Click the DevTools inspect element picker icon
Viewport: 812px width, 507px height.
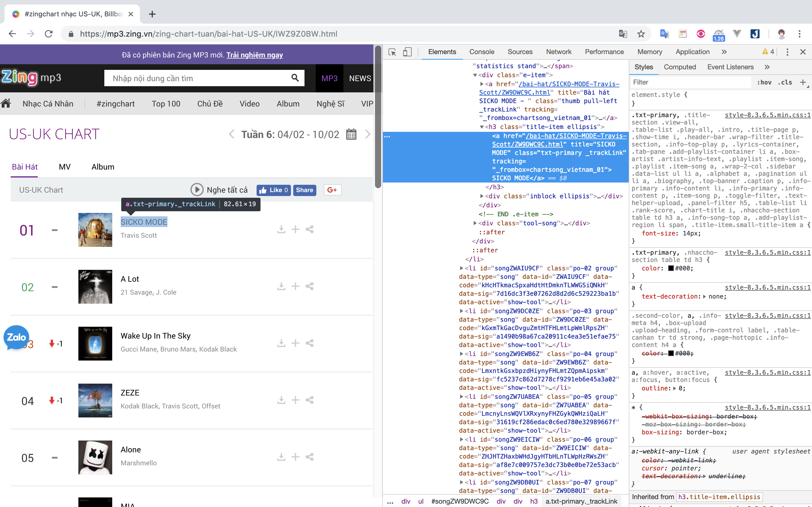(x=392, y=52)
